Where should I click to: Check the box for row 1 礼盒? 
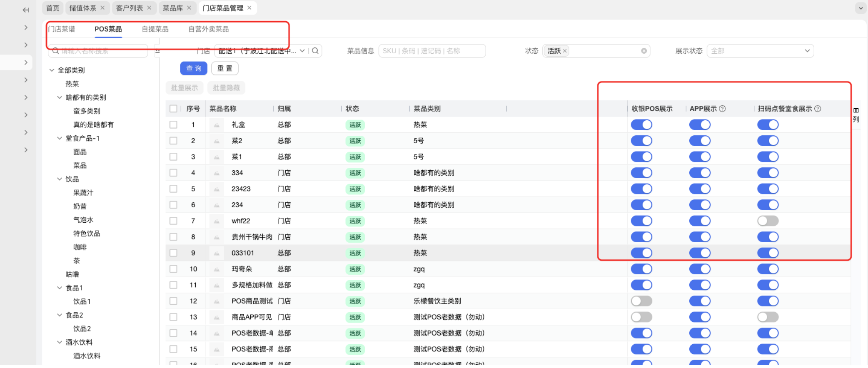click(173, 125)
